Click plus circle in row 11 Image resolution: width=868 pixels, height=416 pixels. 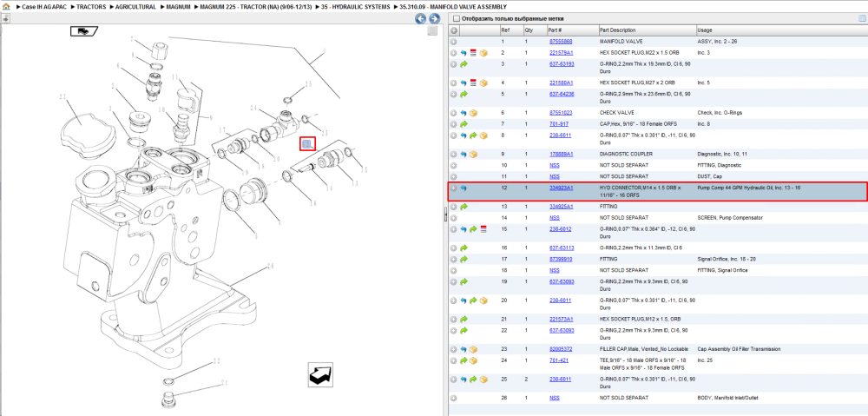coord(453,176)
